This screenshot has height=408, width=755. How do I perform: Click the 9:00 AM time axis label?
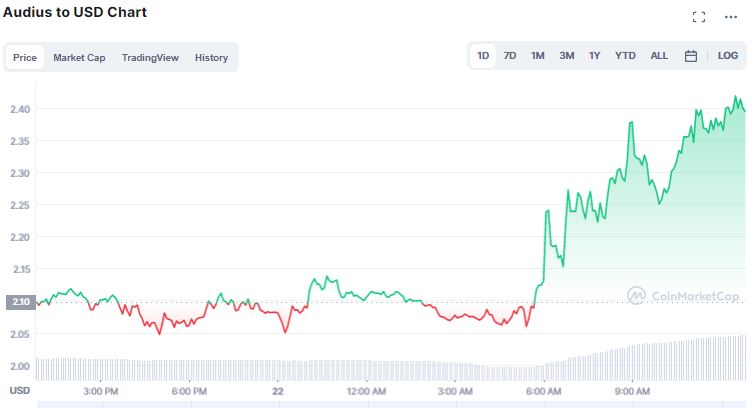click(x=632, y=392)
